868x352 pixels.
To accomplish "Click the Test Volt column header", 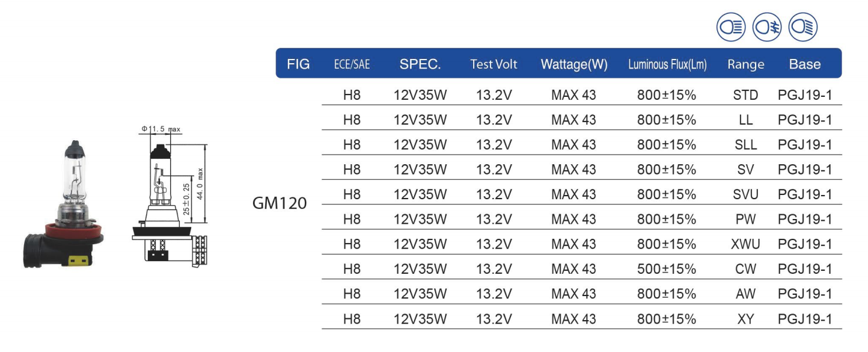I will coord(494,64).
